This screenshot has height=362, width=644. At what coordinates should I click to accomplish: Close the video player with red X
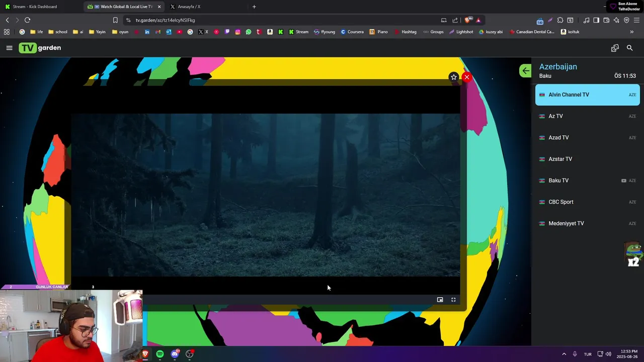(467, 77)
